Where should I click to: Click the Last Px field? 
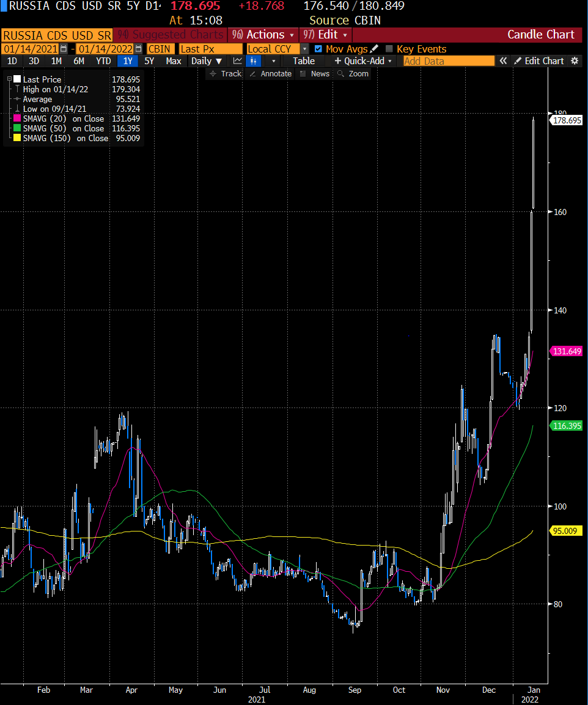pyautogui.click(x=210, y=49)
